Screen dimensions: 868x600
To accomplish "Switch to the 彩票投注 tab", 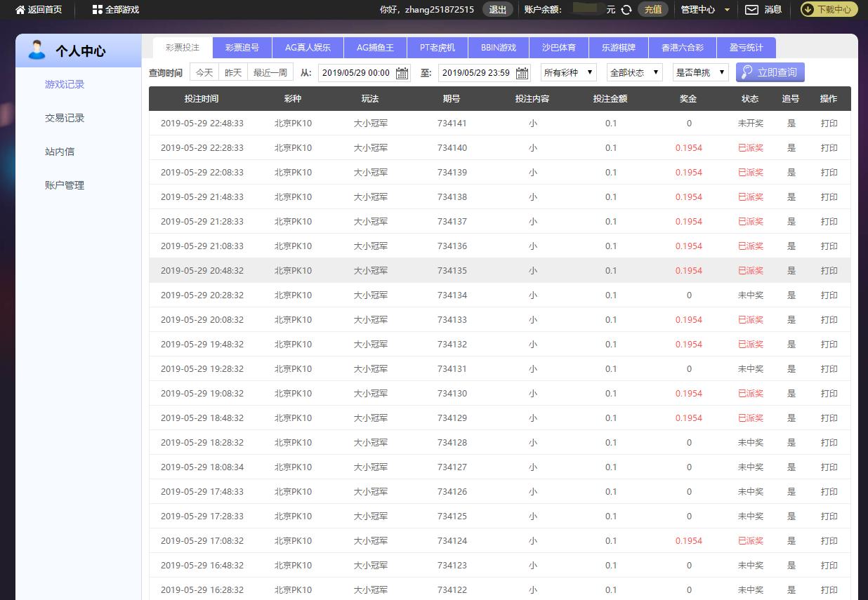I will click(183, 48).
